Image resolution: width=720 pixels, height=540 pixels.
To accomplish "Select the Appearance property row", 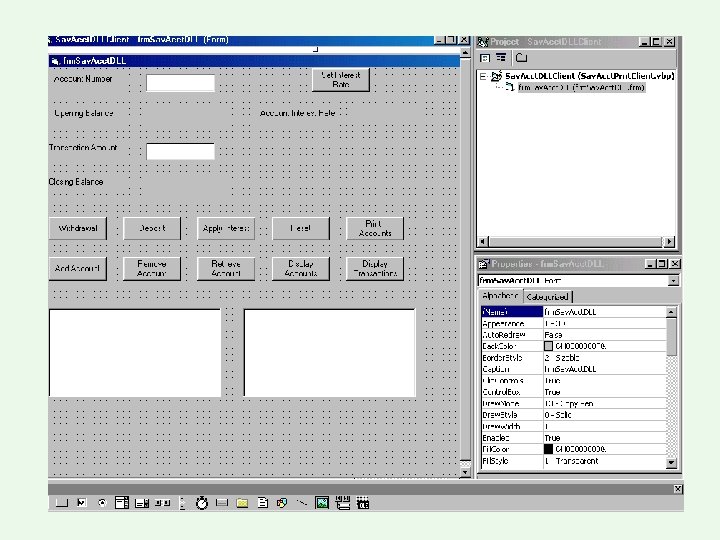I will coord(574,323).
